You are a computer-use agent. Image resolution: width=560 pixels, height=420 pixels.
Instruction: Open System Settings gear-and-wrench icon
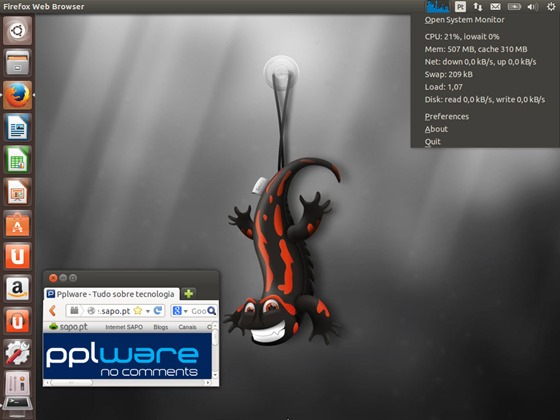(17, 353)
